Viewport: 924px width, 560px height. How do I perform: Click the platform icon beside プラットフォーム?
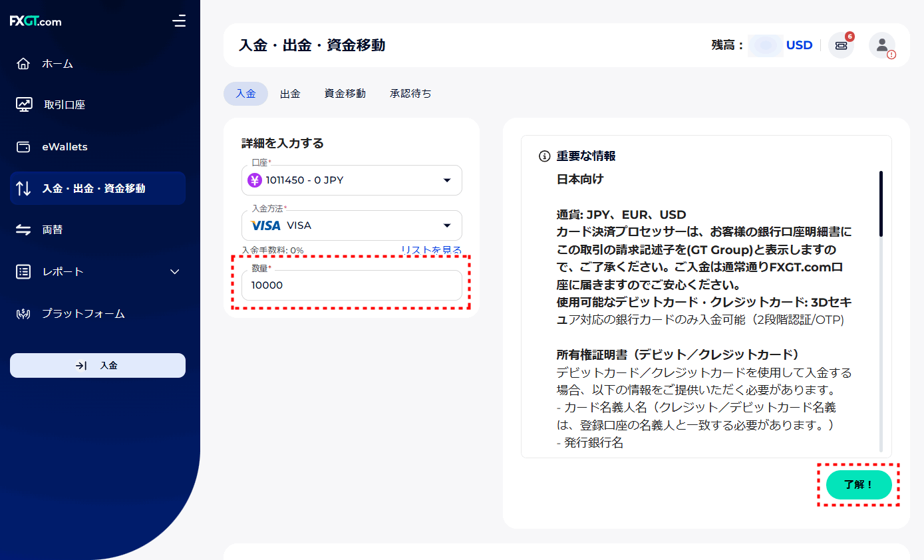click(23, 313)
